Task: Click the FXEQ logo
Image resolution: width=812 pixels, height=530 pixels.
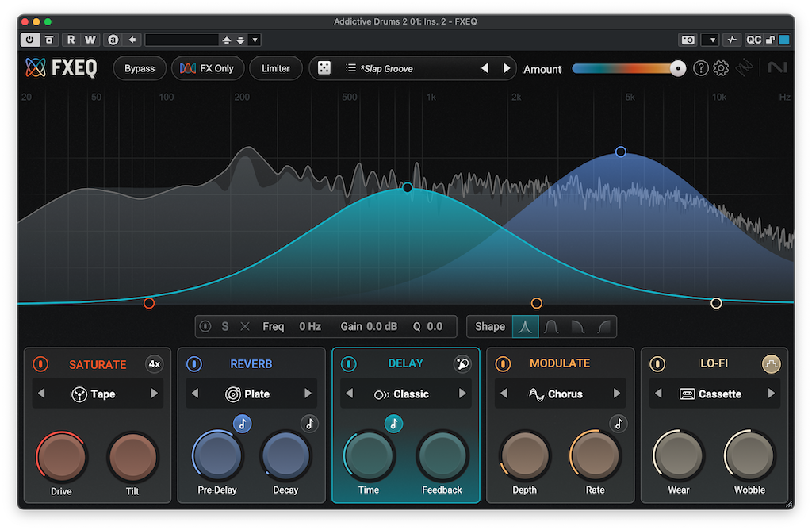Action: click(61, 68)
